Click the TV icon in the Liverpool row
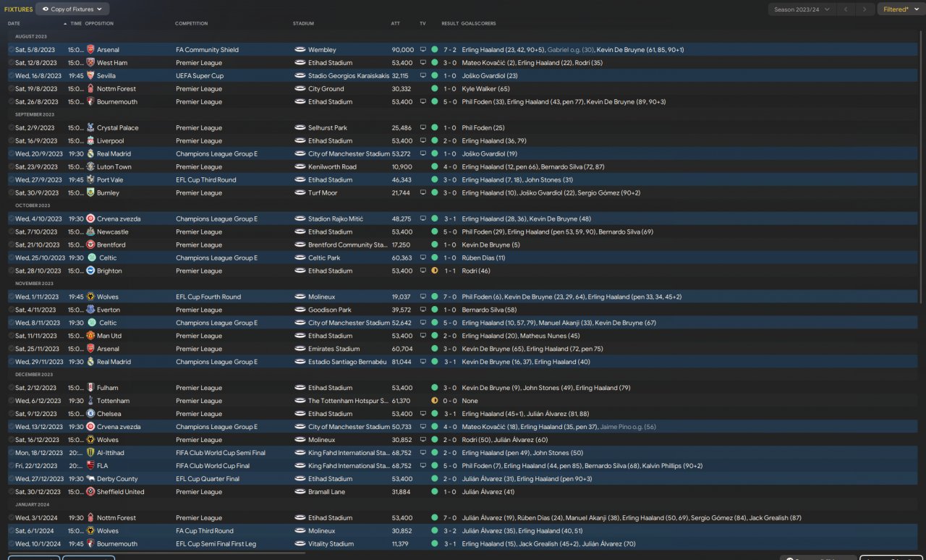Image resolution: width=926 pixels, height=560 pixels. (x=423, y=141)
